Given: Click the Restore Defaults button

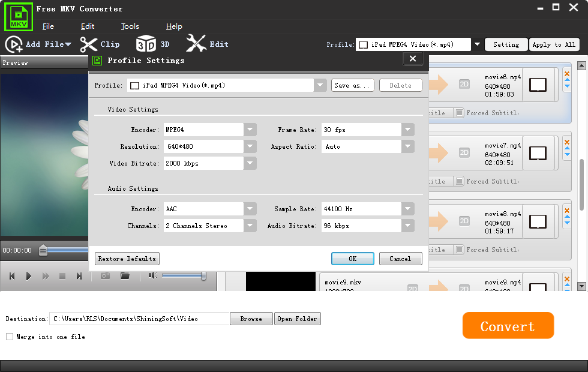Looking at the screenshot, I should click(127, 259).
